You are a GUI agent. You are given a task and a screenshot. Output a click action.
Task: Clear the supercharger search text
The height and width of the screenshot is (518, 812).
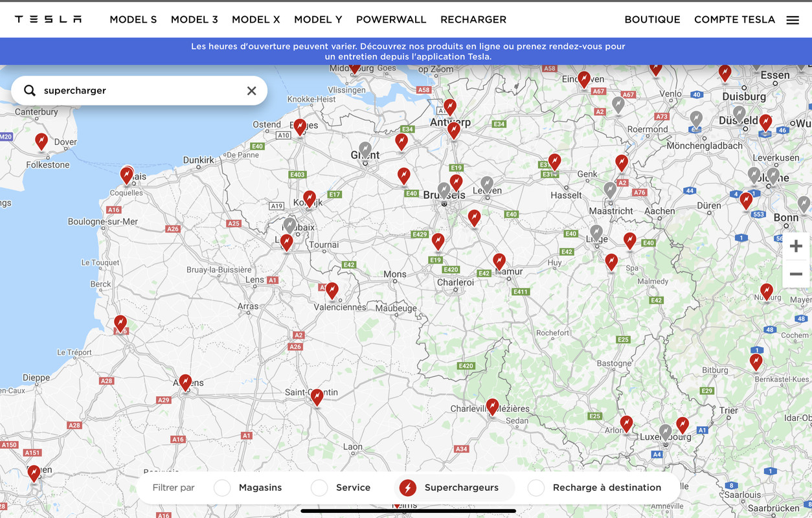(251, 91)
